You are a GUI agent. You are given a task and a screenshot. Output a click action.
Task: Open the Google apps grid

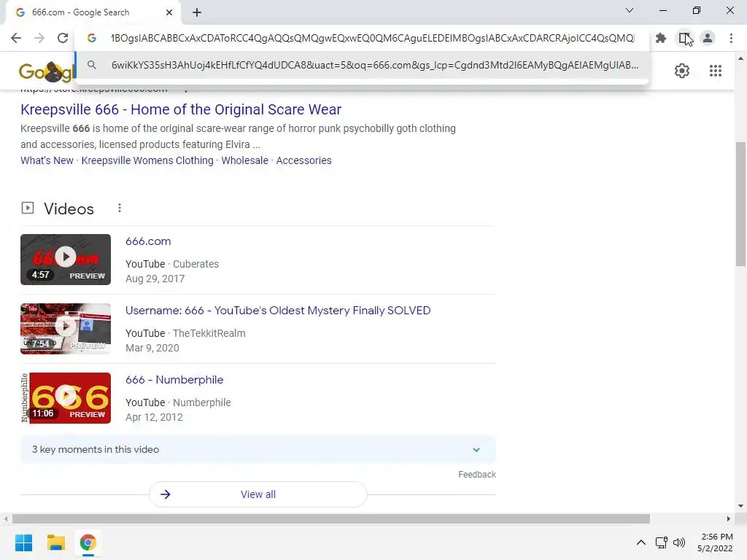tap(715, 71)
